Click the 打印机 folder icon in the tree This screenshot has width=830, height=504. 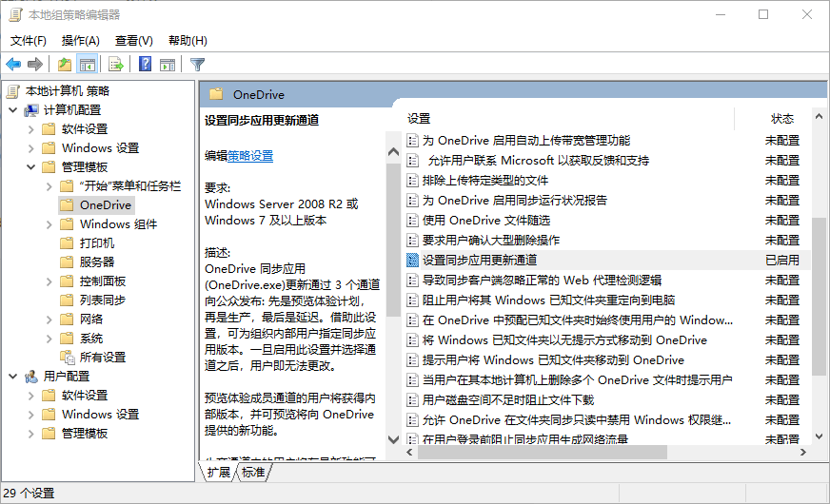[67, 243]
